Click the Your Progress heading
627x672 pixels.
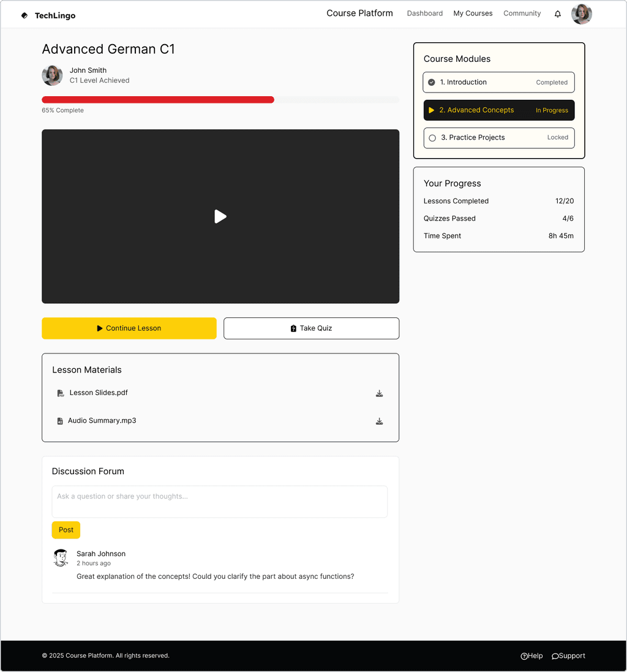tap(452, 183)
